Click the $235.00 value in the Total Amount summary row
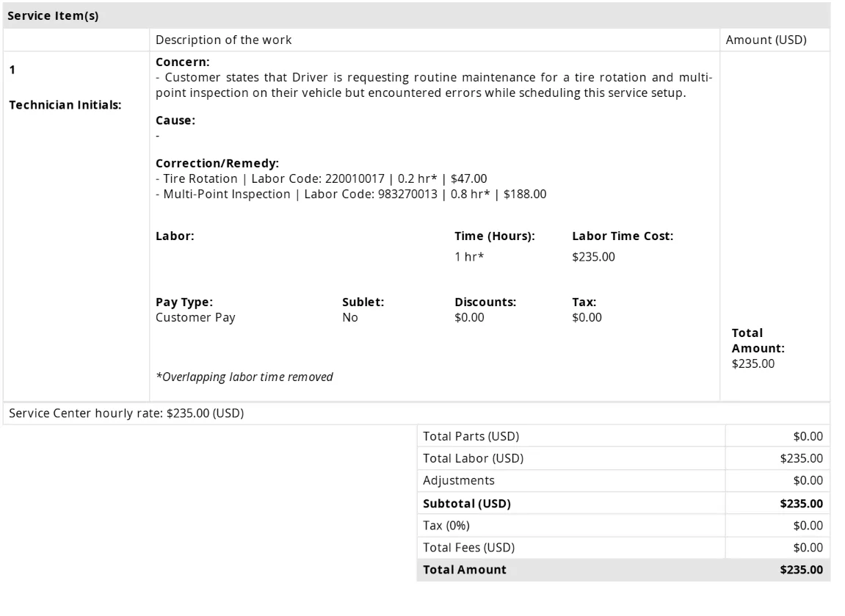This screenshot has width=845, height=616. pyautogui.click(x=802, y=570)
